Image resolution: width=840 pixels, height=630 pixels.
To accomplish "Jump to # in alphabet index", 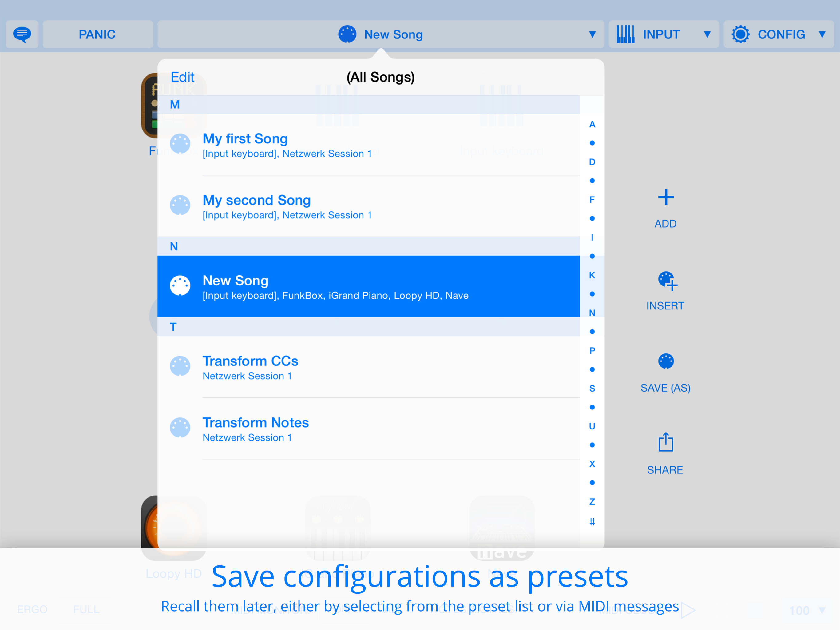I will pos(592,521).
